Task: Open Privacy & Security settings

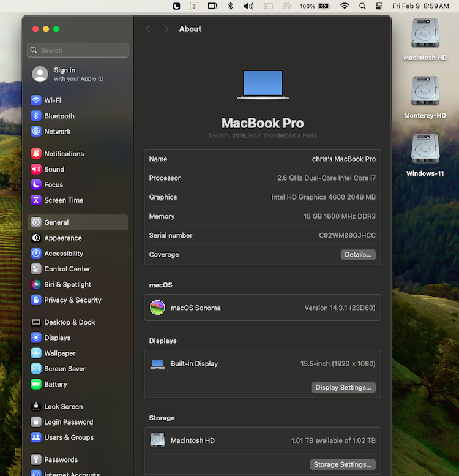Action: click(78, 300)
